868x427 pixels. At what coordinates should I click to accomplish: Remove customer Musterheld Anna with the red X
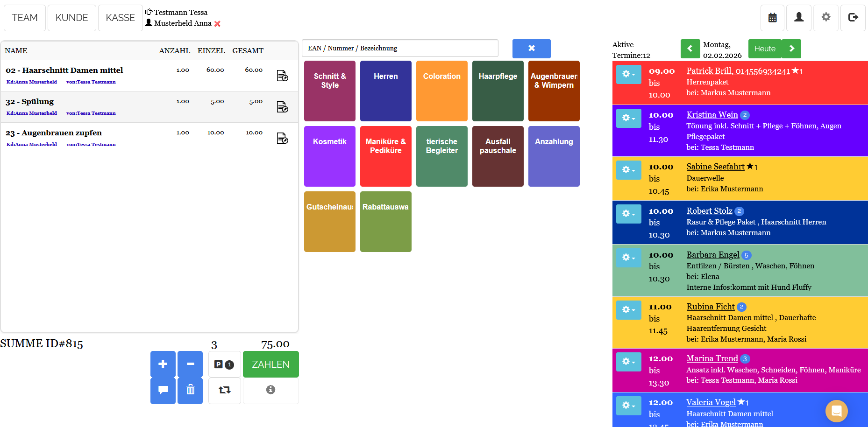pyautogui.click(x=217, y=24)
